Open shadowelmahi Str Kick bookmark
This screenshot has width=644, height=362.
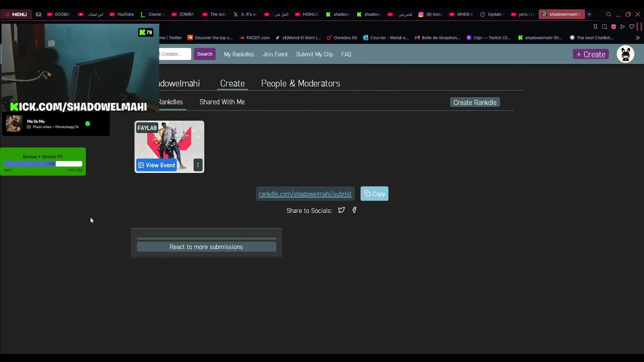tap(540, 38)
